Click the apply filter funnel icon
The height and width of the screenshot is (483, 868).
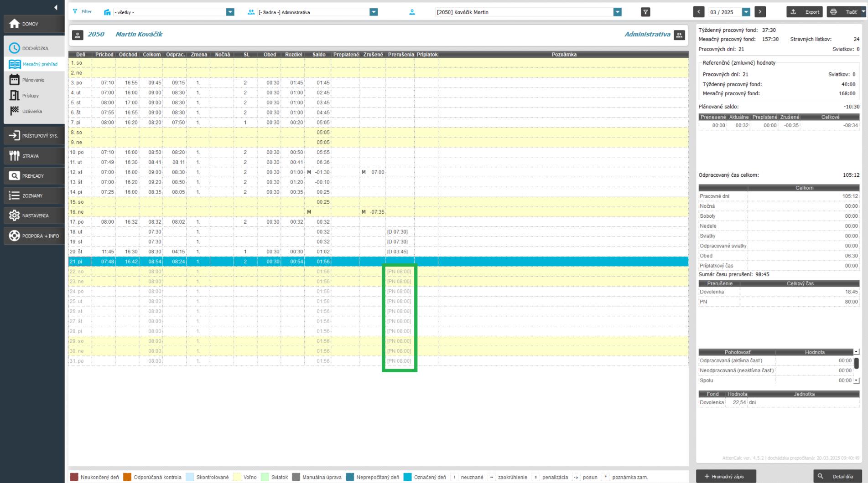pos(645,12)
